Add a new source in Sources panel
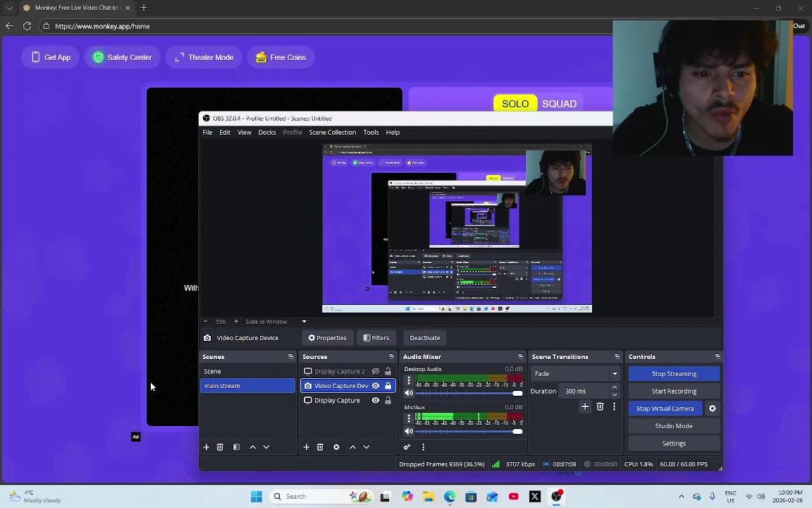 point(306,447)
